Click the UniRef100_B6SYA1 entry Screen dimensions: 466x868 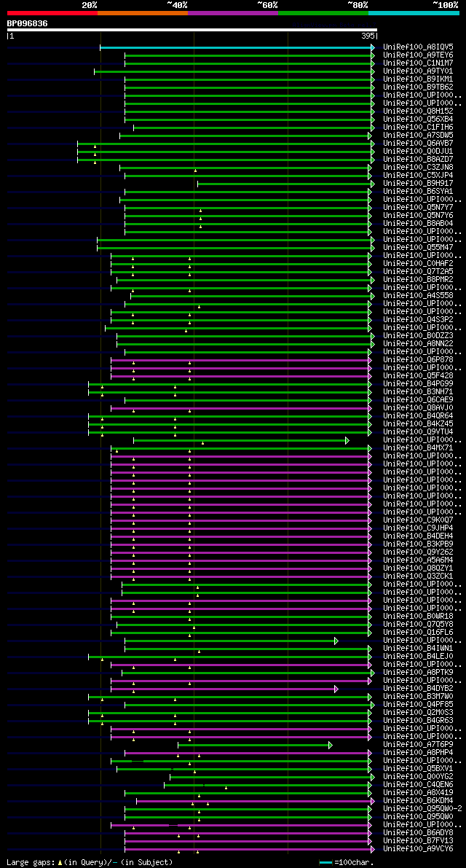pyautogui.click(x=418, y=192)
